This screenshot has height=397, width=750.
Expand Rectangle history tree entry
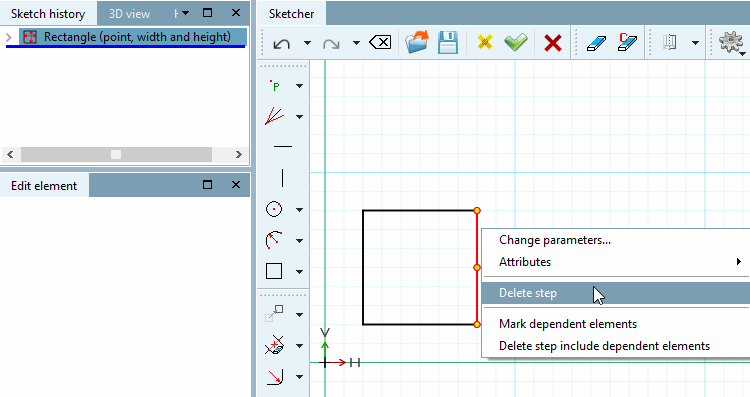pyautogui.click(x=9, y=37)
